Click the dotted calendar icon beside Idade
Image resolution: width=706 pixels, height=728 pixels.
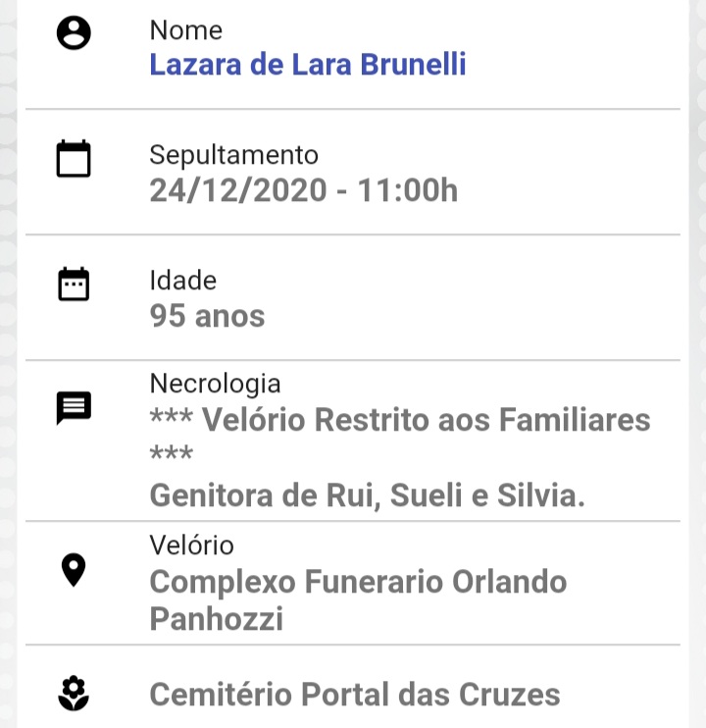click(74, 285)
